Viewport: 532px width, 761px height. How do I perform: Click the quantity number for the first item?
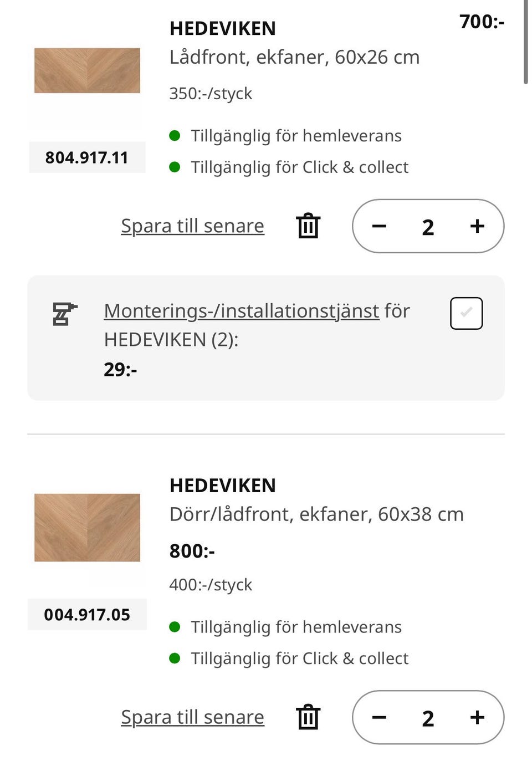(x=427, y=226)
